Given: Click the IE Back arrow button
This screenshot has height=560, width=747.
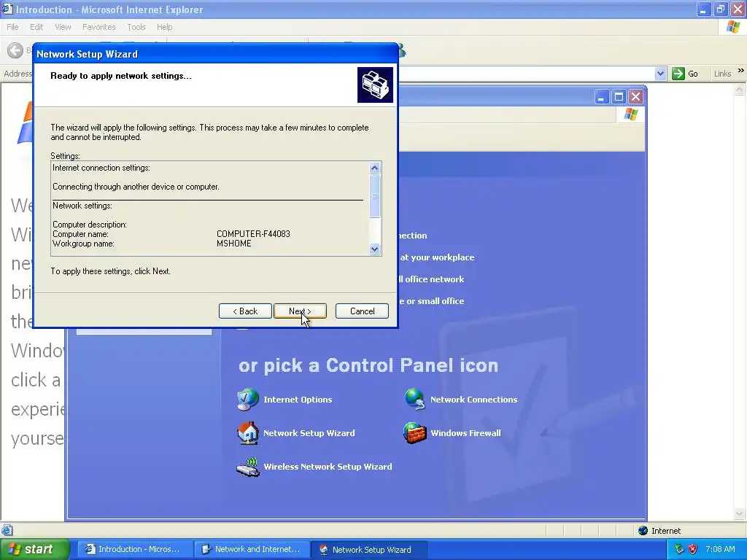Looking at the screenshot, I should pyautogui.click(x=15, y=50).
